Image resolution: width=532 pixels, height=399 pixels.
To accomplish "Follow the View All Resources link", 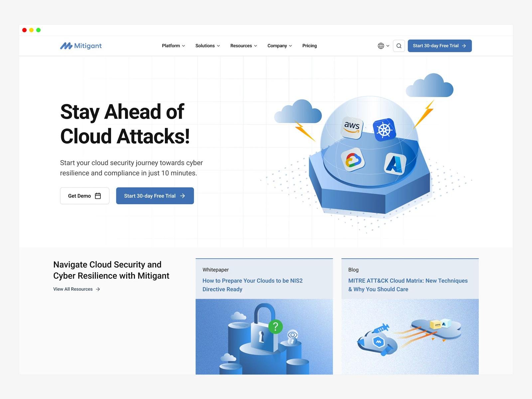I will [76, 289].
